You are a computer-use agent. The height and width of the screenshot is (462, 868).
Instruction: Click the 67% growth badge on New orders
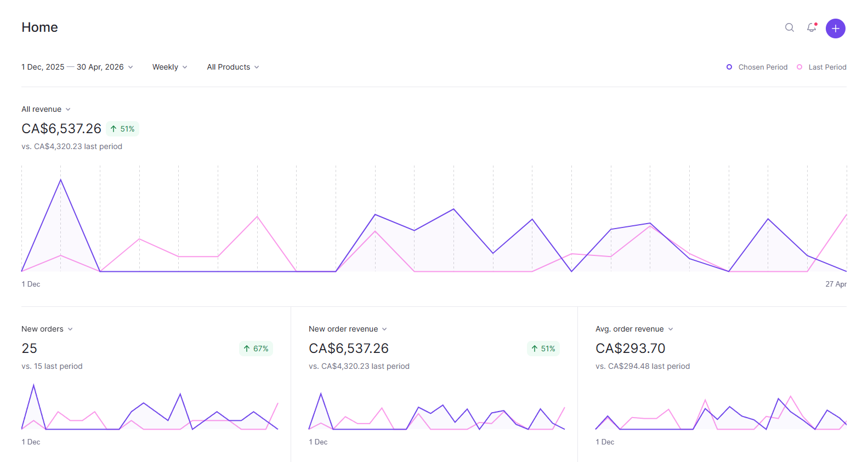[x=256, y=349]
